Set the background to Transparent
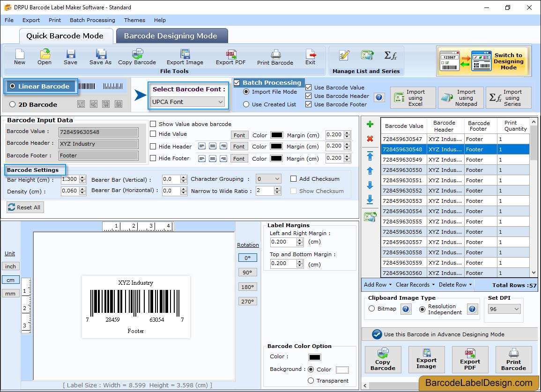This screenshot has height=392, width=541. [x=311, y=381]
